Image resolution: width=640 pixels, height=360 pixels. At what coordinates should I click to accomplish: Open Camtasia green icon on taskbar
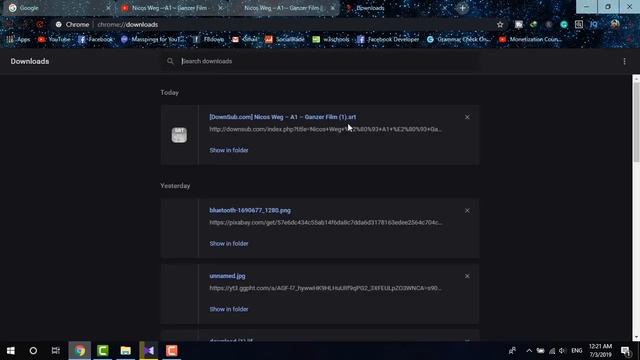click(102, 351)
